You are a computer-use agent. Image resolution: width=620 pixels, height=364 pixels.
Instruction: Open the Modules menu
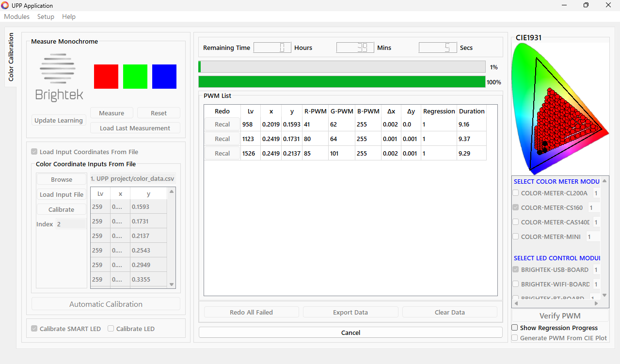tap(17, 16)
